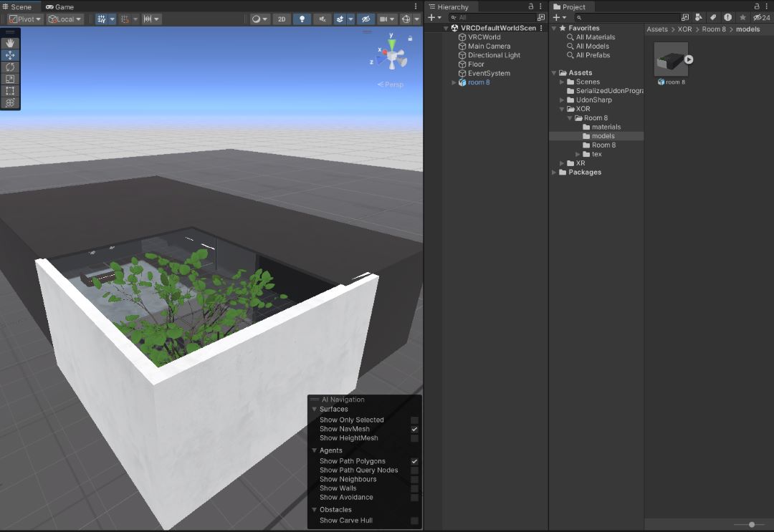The image size is (774, 532).
Task: Select the Rect tool
Action: pos(10,91)
